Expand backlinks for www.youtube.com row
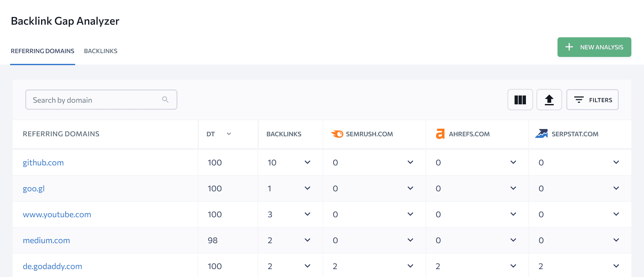This screenshot has height=277, width=644. (x=307, y=214)
